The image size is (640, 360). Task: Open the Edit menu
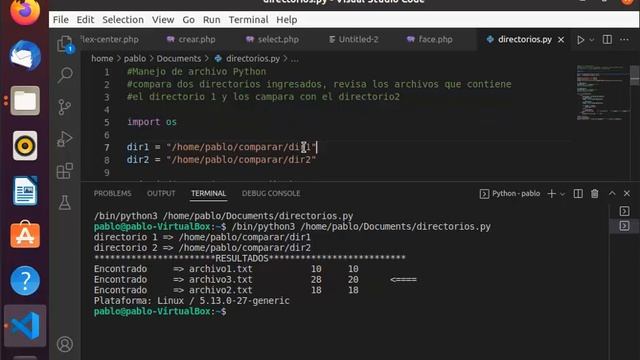85,20
